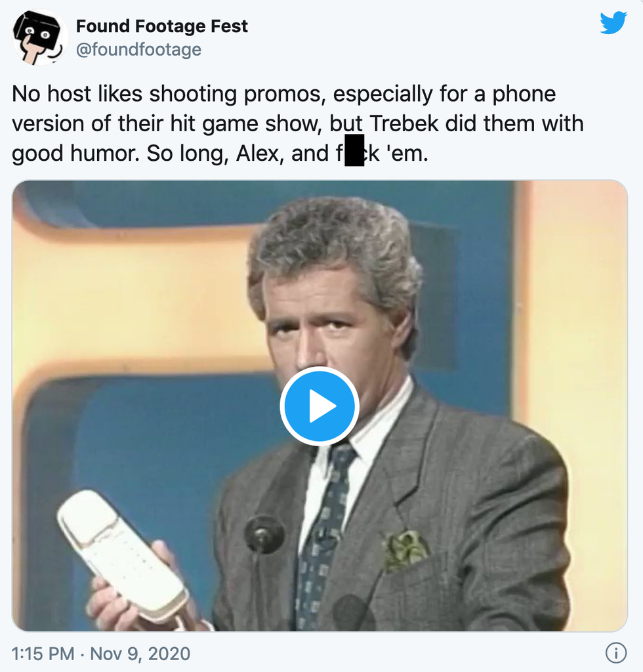Select the Nov 9, 2020 date
Viewport: 643px width, 672px height.
[140, 654]
